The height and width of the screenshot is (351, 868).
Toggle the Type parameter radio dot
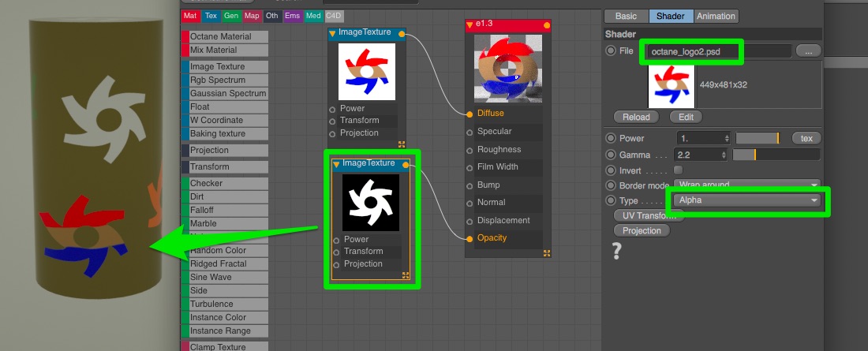pos(611,200)
